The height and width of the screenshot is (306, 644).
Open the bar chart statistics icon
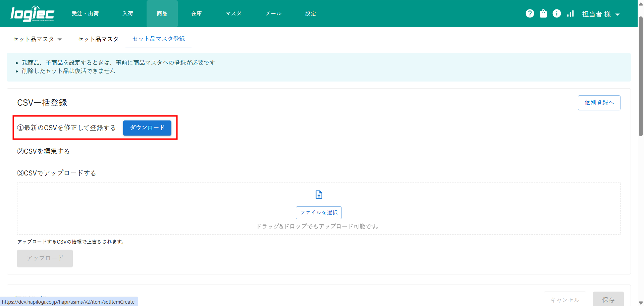(x=570, y=13)
